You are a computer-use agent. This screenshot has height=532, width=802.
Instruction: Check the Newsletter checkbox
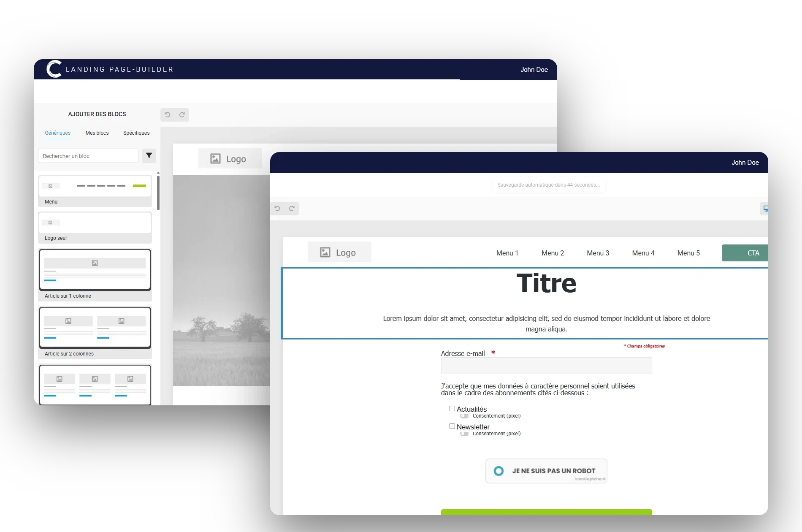(452, 426)
